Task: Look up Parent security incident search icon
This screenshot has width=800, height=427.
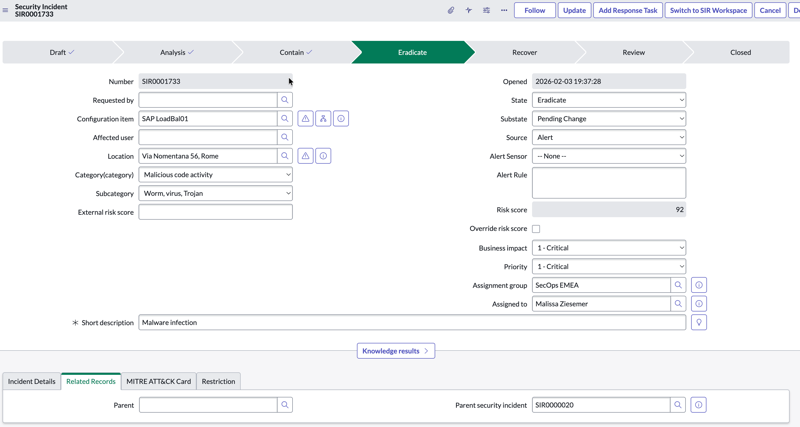Action: [678, 405]
